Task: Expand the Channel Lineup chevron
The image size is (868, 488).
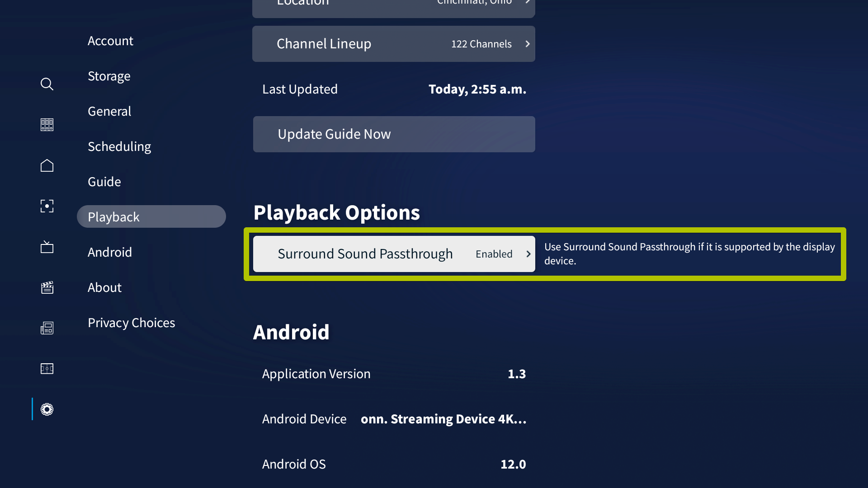Action: coord(528,44)
